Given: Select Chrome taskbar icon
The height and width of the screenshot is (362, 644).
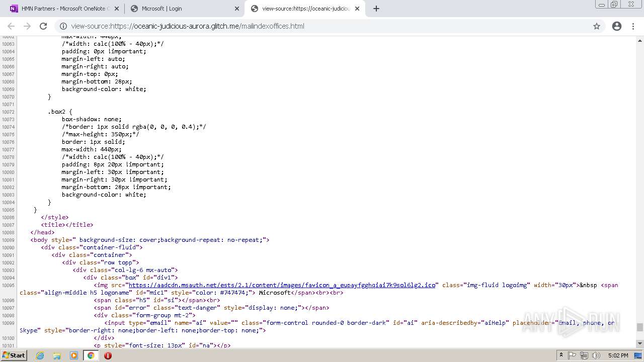Looking at the screenshot, I should [x=91, y=355].
